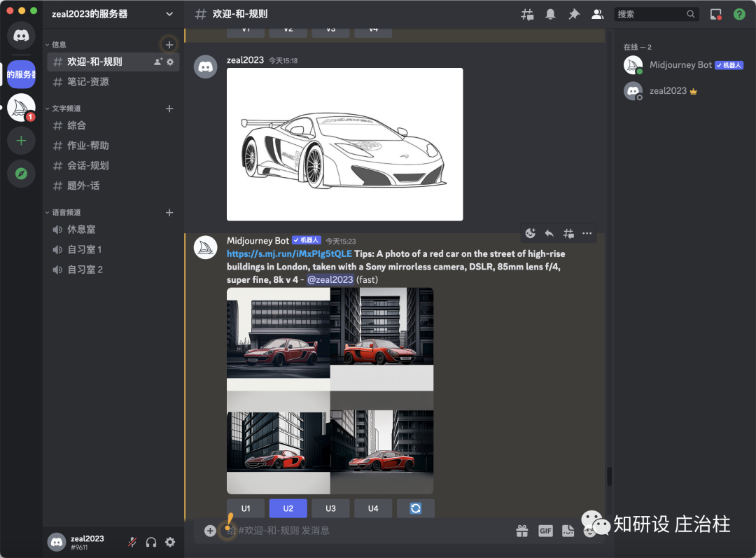Open notification settings bell icon

(550, 15)
